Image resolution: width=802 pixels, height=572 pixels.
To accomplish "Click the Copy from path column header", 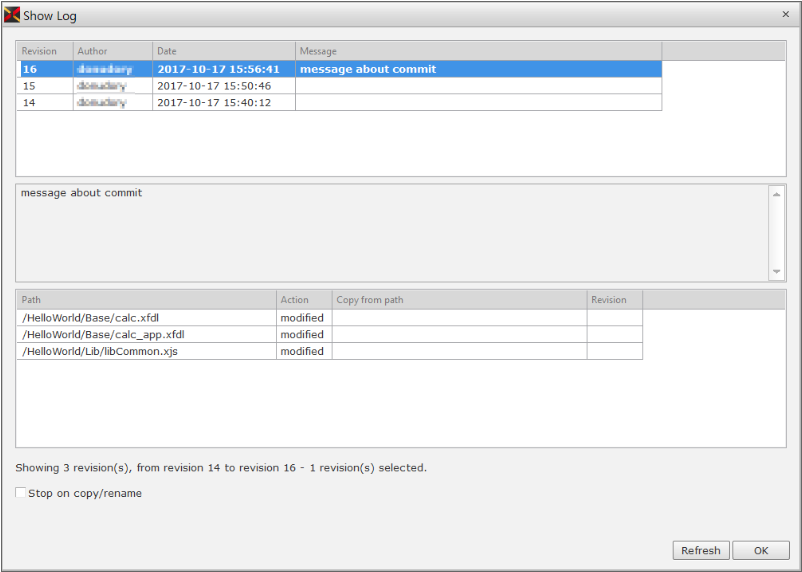I will pos(459,300).
